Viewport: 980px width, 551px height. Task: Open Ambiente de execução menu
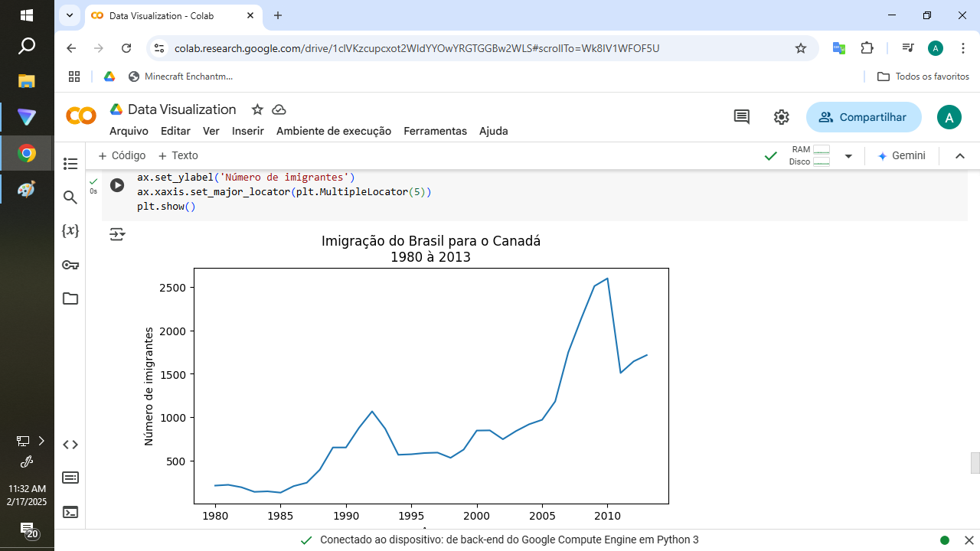[334, 131]
